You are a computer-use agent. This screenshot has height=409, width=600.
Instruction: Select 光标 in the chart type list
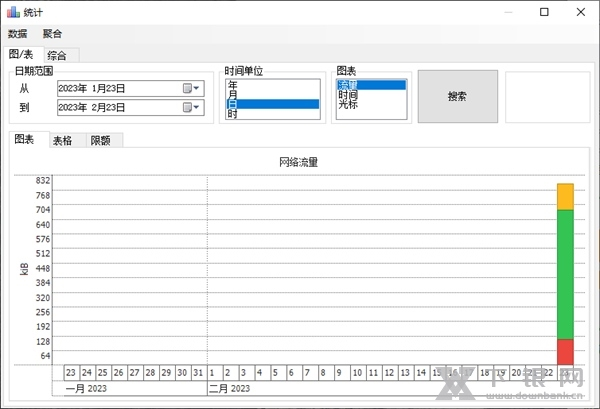(371, 104)
